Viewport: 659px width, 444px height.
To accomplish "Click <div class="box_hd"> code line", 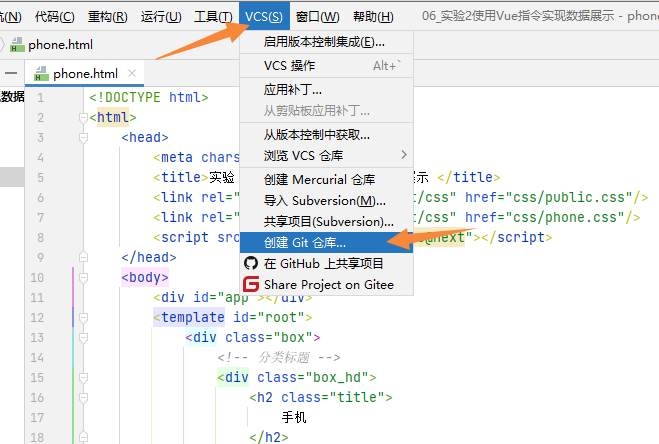I will [297, 378].
